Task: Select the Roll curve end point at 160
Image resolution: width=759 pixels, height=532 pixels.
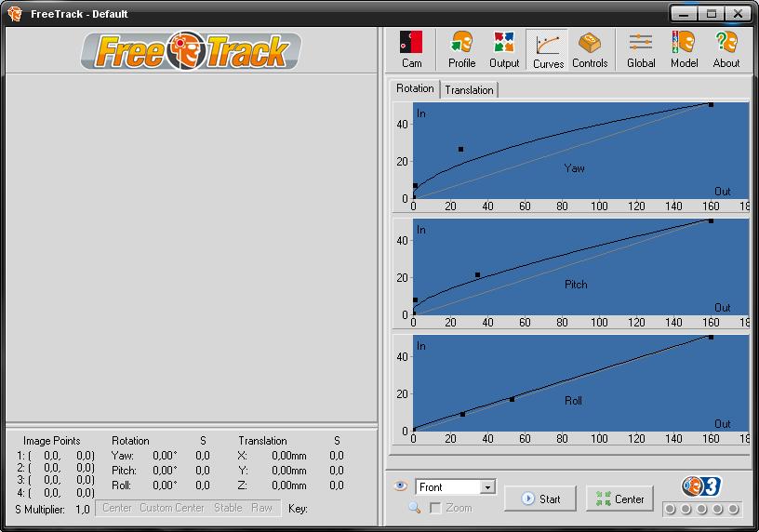Action: click(711, 337)
